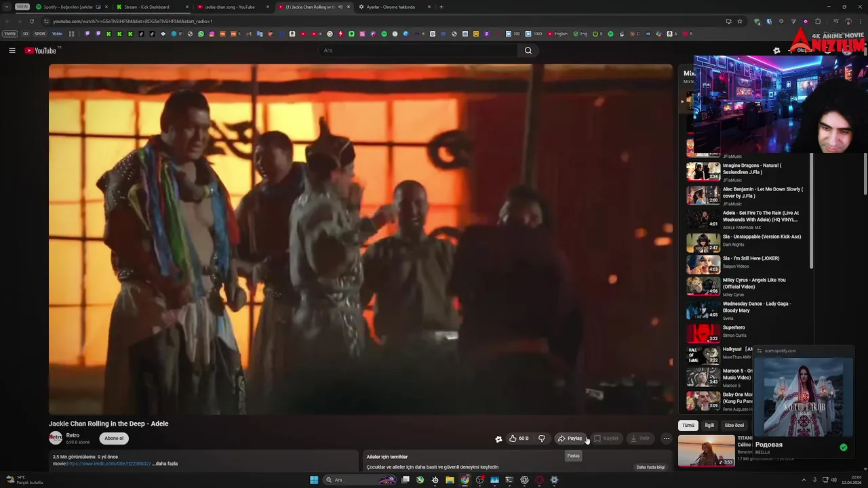Expand description with ...daha fazla
Image resolution: width=868 pixels, height=488 pixels.
click(165, 464)
